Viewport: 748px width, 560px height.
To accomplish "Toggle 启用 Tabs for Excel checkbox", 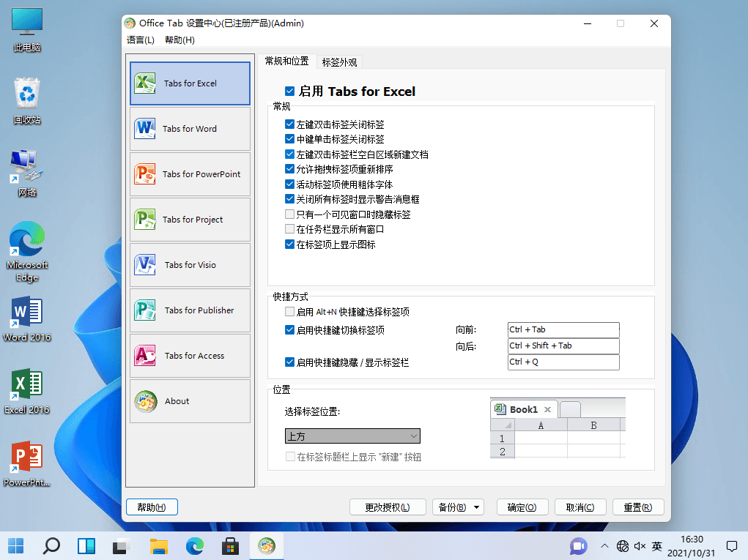I will pyautogui.click(x=289, y=91).
